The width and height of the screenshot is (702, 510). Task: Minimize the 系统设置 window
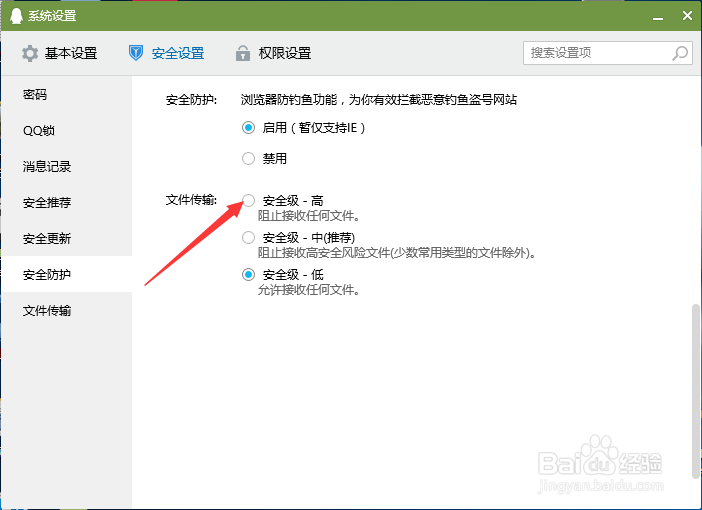pyautogui.click(x=658, y=17)
